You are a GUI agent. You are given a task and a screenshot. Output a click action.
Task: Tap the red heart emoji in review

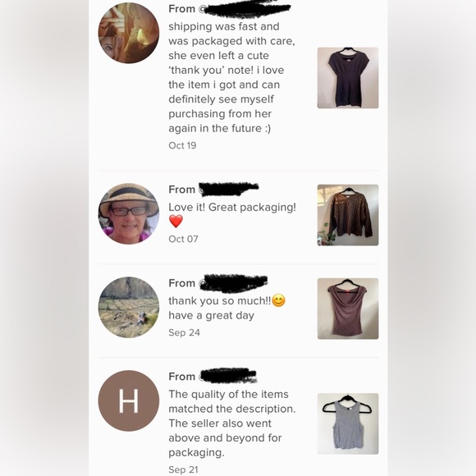coord(176,222)
